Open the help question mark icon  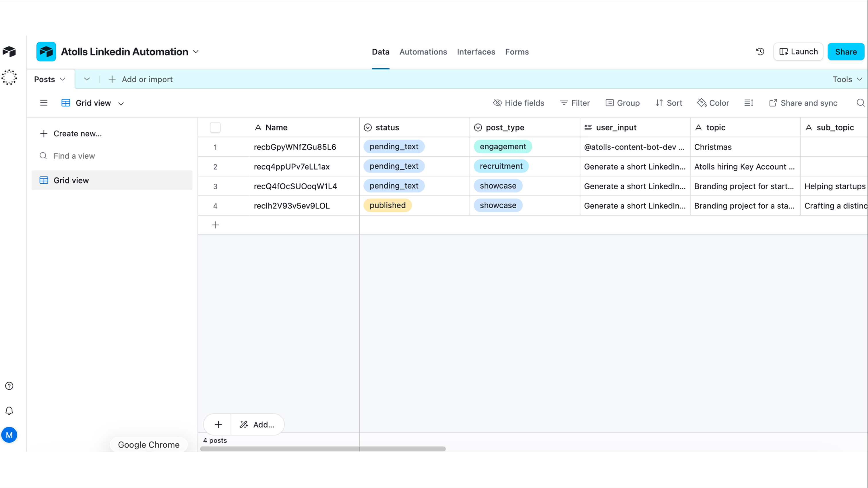click(x=9, y=386)
